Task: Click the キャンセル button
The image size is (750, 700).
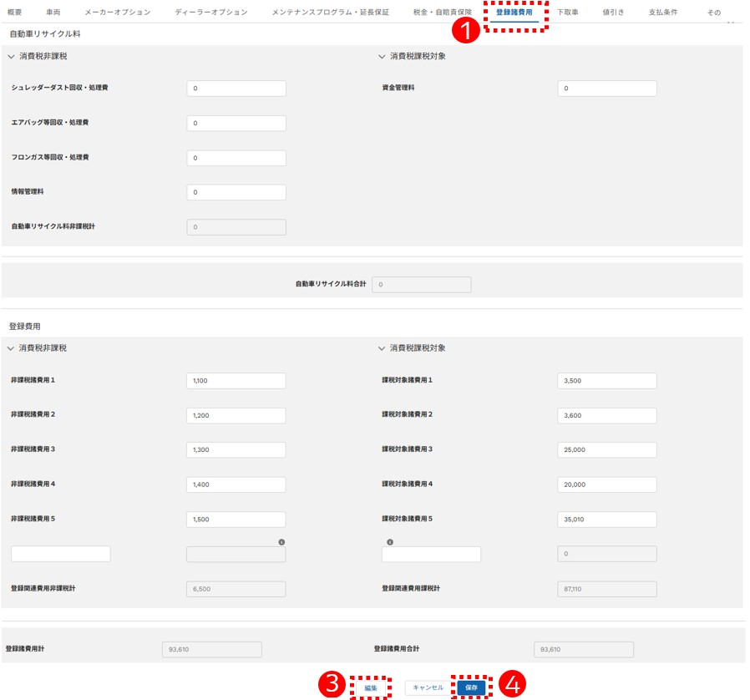Action: pyautogui.click(x=428, y=687)
